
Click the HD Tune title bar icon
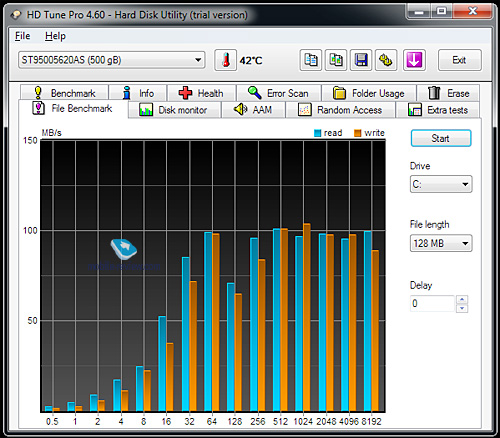pyautogui.click(x=16, y=15)
